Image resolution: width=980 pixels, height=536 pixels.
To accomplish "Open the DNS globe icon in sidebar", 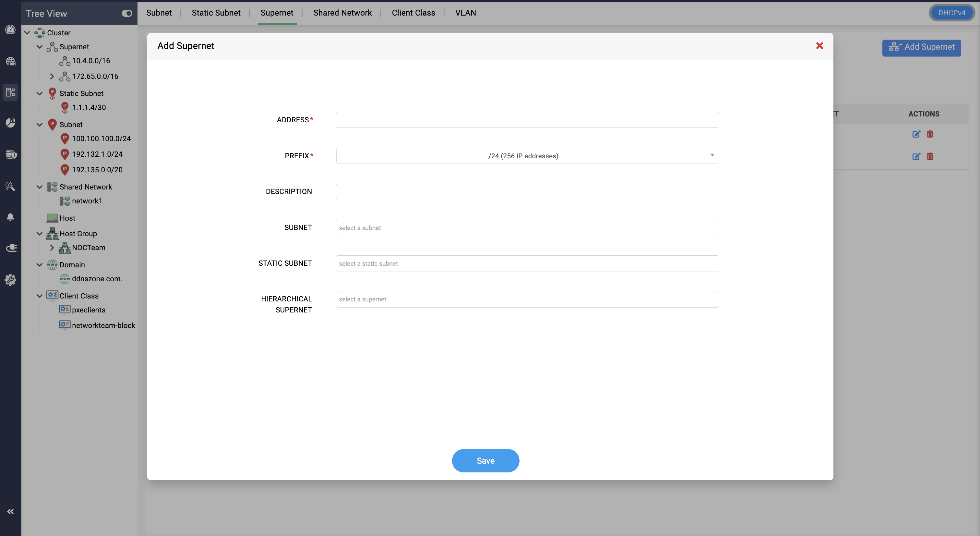I will (x=10, y=61).
